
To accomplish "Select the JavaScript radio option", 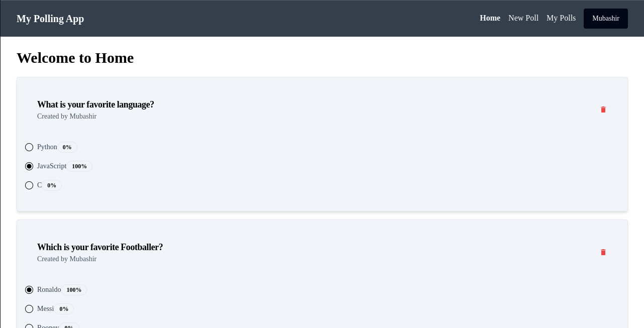I will pos(29,166).
